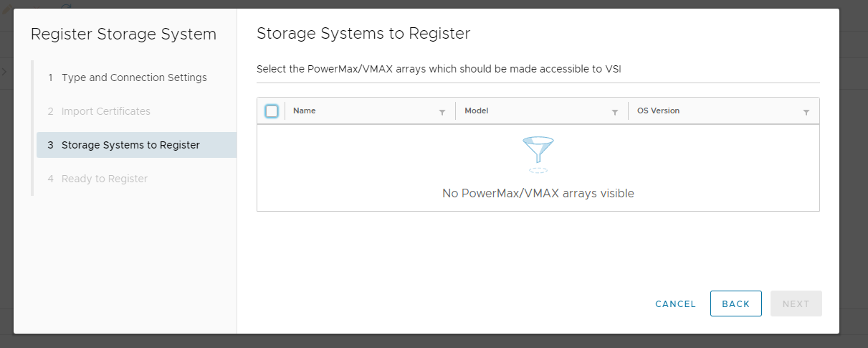Sort by the Name column header
The image size is (868, 348).
[x=305, y=111]
